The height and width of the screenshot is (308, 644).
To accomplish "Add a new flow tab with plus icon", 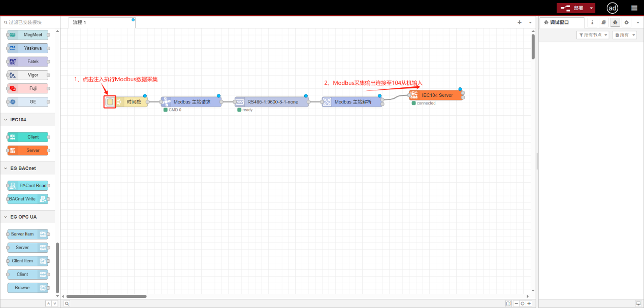I will 519,22.
